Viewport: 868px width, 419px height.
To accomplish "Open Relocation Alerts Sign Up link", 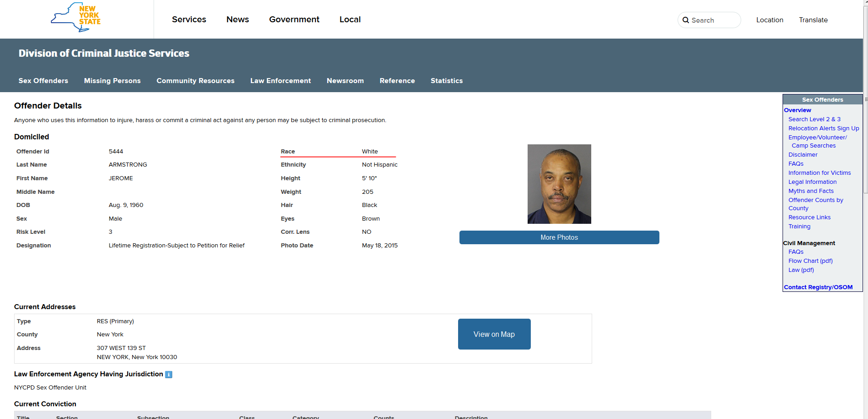I will (823, 128).
